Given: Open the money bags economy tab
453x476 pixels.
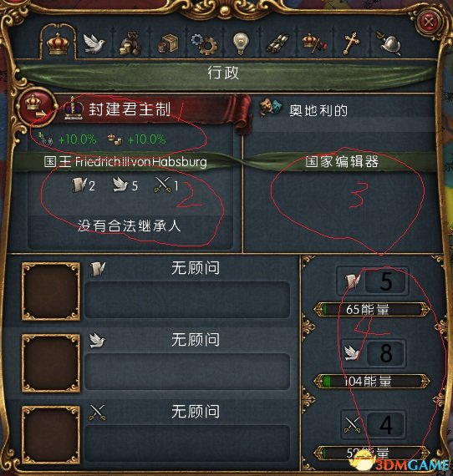Looking at the screenshot, I should [x=130, y=44].
